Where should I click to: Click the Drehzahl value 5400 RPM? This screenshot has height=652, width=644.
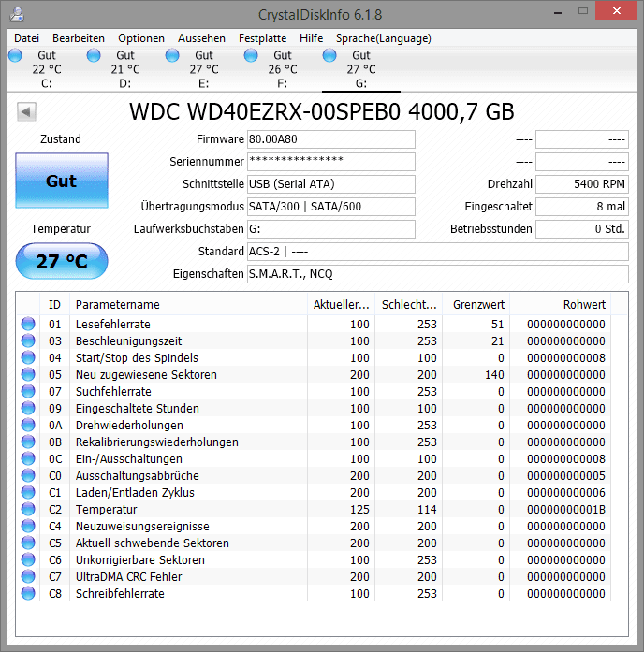582,184
